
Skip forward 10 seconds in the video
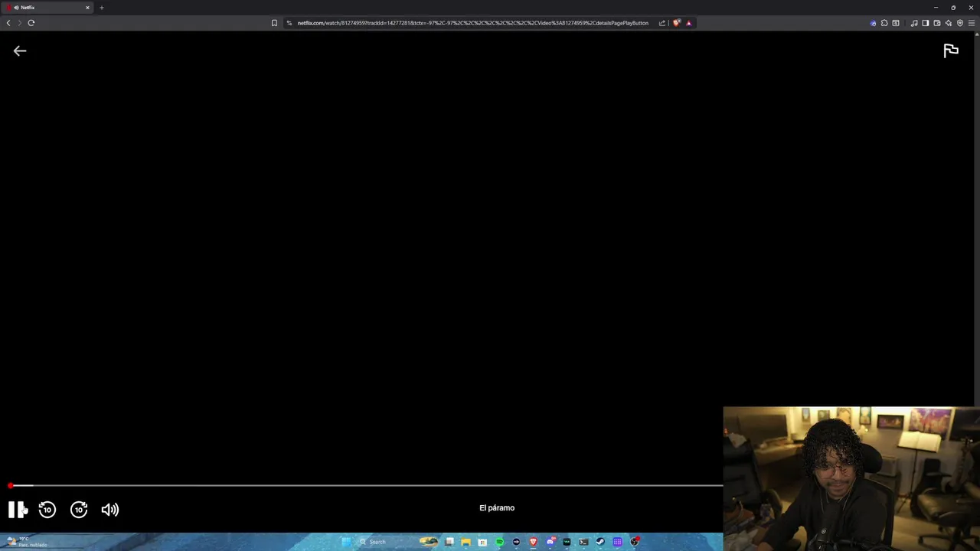click(x=79, y=510)
